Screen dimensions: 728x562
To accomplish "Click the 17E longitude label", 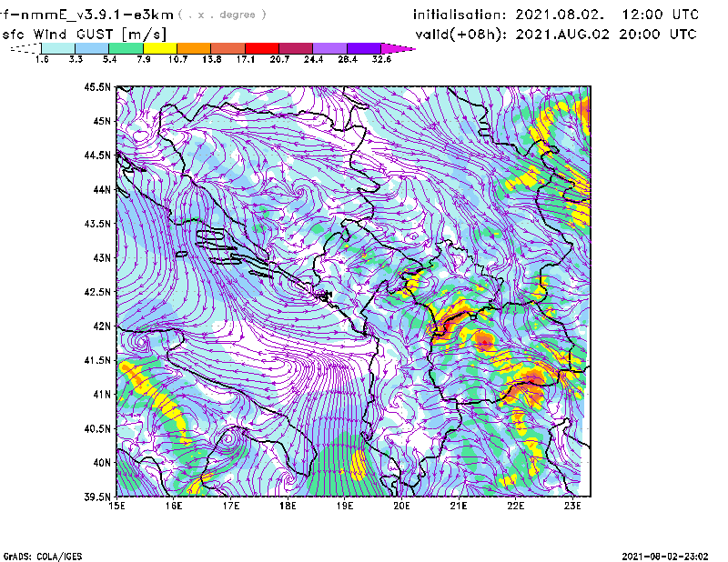I will point(231,506).
